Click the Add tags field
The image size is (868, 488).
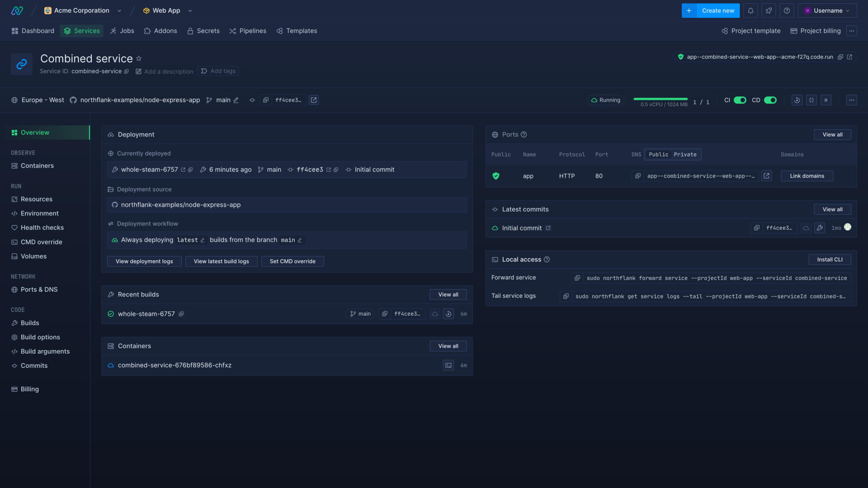point(218,71)
